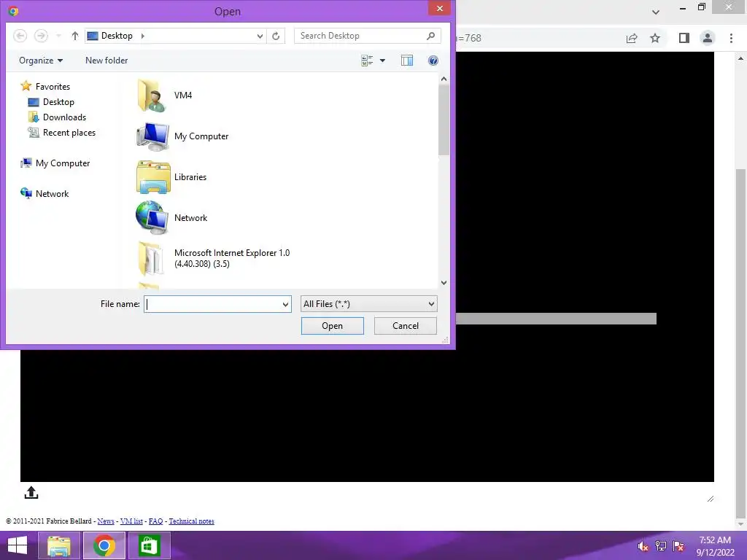The height and width of the screenshot is (560, 747).
Task: Click the Open button
Action: [332, 326]
